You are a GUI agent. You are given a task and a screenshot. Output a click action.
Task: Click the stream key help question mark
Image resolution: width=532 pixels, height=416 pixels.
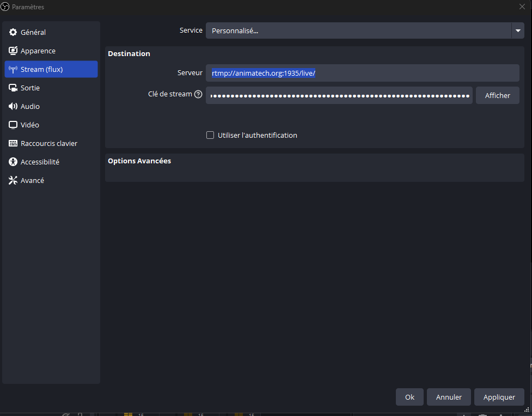point(198,95)
